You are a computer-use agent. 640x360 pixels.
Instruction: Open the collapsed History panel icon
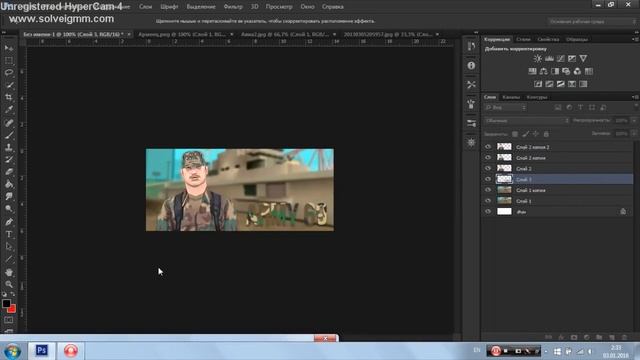point(471,46)
